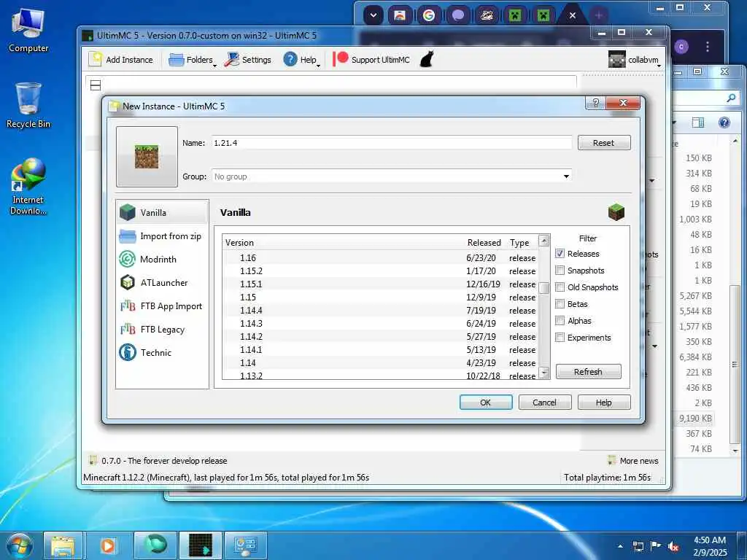Click the collapse group icon in main window
This screenshot has height=560, width=747.
(96, 85)
